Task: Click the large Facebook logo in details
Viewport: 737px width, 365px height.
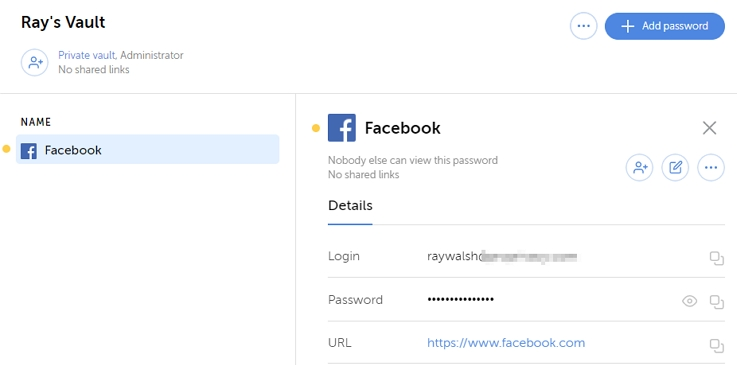Action: [x=342, y=128]
